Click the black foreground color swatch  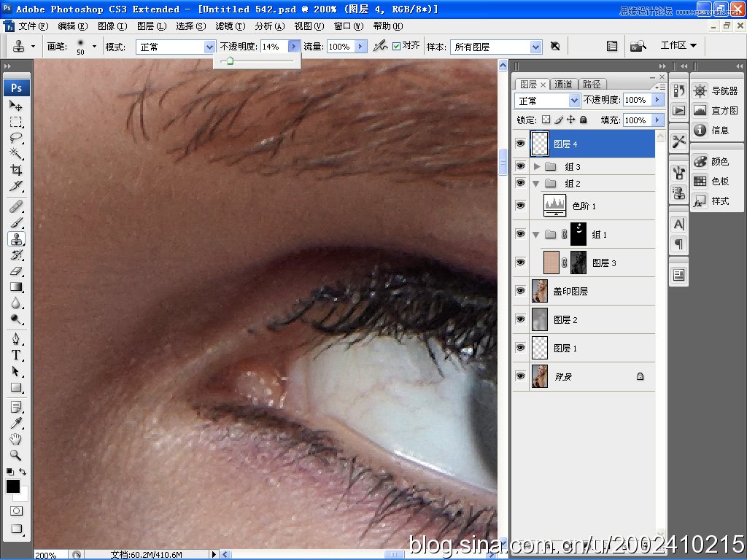13,486
